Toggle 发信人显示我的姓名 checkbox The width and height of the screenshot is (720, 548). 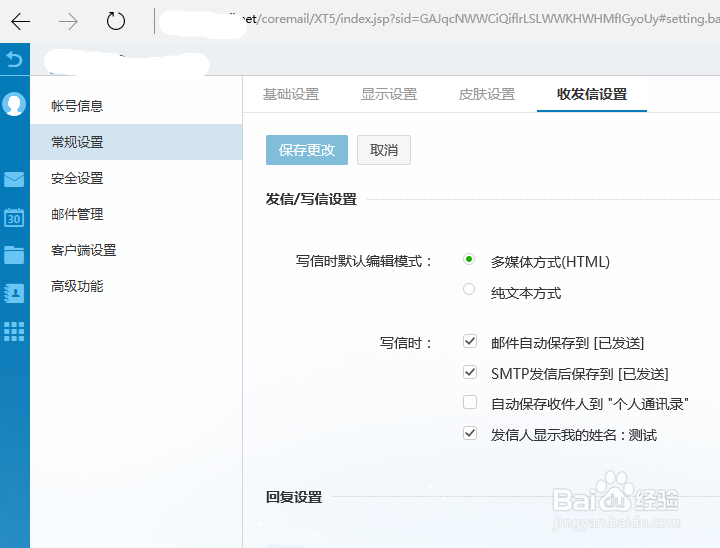470,433
